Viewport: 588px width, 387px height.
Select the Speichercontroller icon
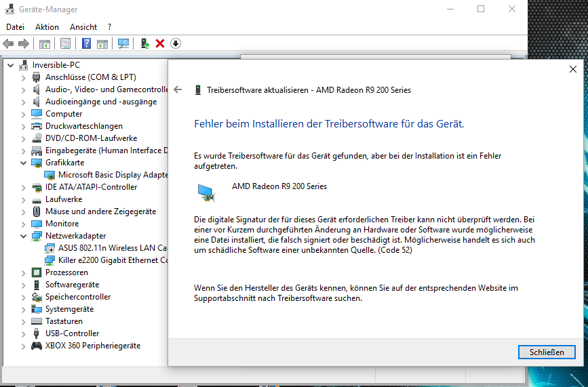click(x=37, y=297)
